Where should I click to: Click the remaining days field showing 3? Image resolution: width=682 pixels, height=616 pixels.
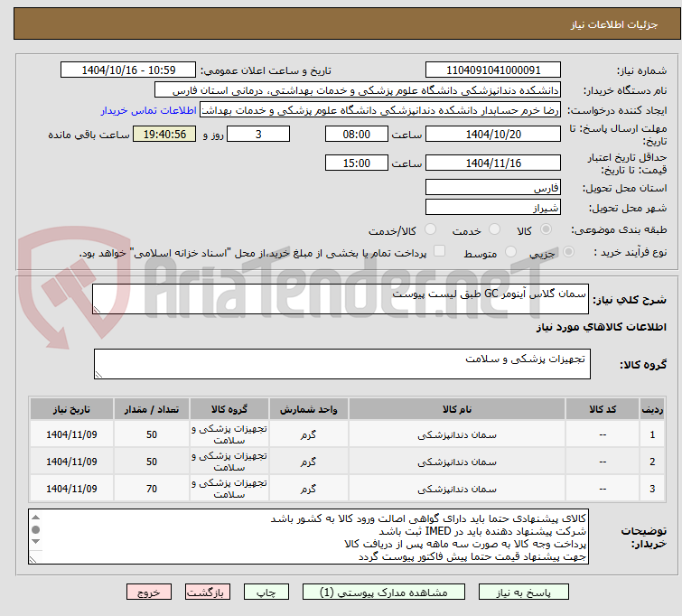258,134
